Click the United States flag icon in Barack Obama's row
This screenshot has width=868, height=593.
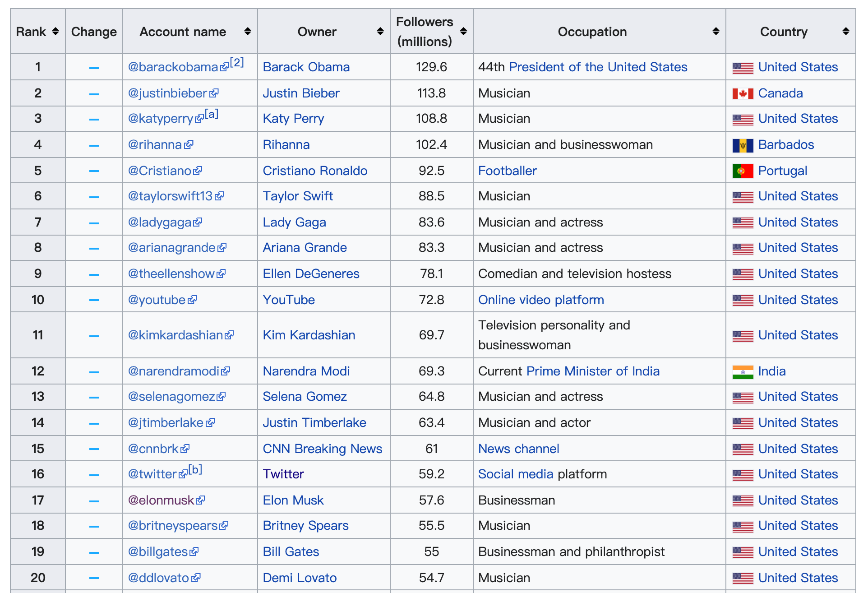tap(742, 68)
